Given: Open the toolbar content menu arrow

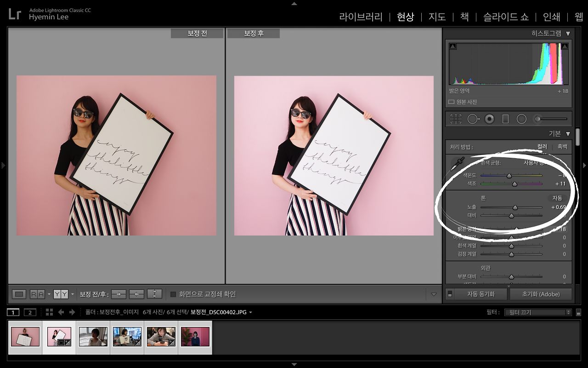Looking at the screenshot, I should click(434, 294).
